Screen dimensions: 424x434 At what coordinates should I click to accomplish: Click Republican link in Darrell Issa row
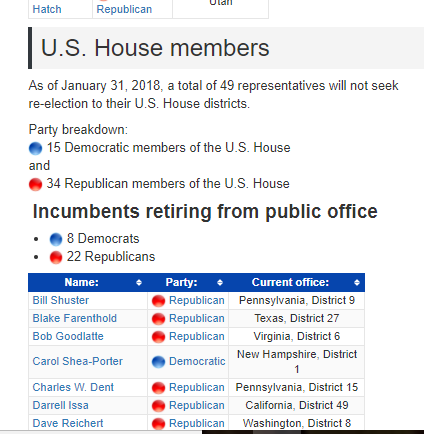197,405
